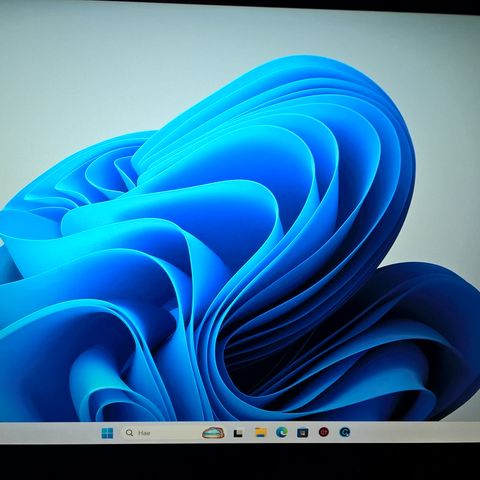Open the blue circular app at taskbar end
The height and width of the screenshot is (480, 480).
pos(345,432)
